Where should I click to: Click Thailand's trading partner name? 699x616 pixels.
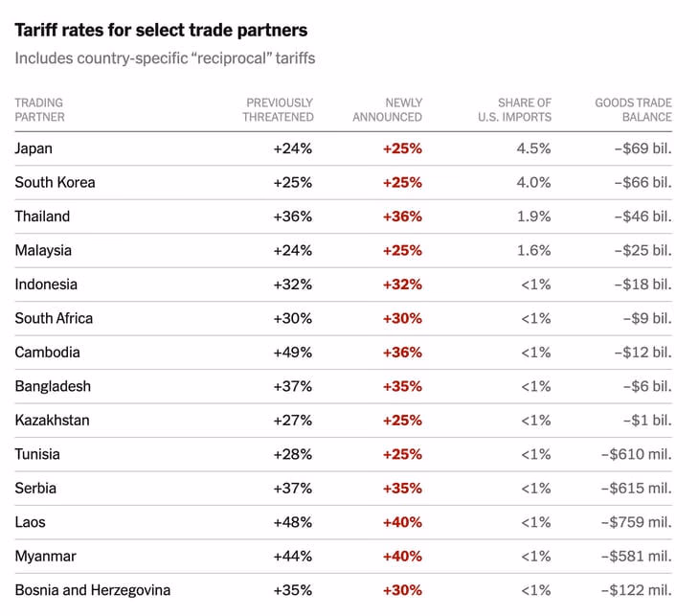point(42,217)
